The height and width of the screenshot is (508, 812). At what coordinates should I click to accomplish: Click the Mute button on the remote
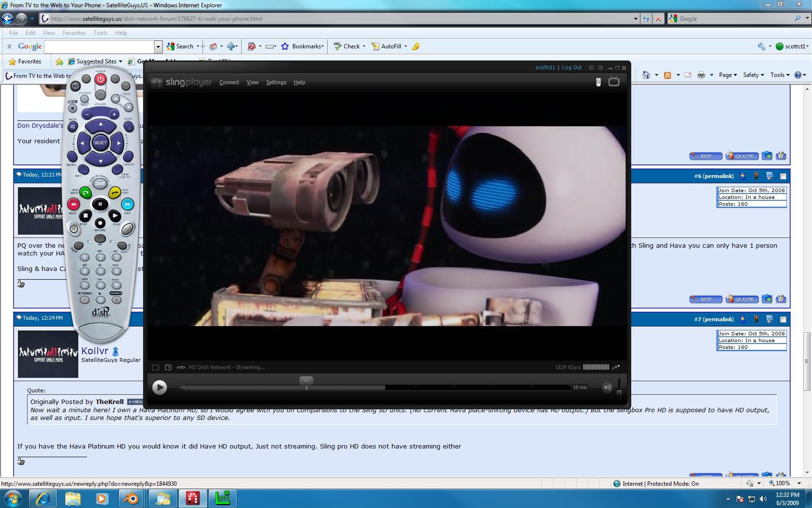(72, 127)
